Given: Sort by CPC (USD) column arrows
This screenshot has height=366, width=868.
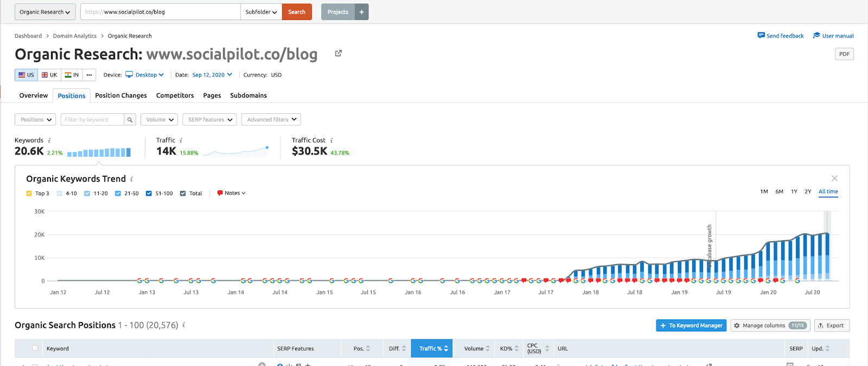Looking at the screenshot, I should pyautogui.click(x=547, y=349).
